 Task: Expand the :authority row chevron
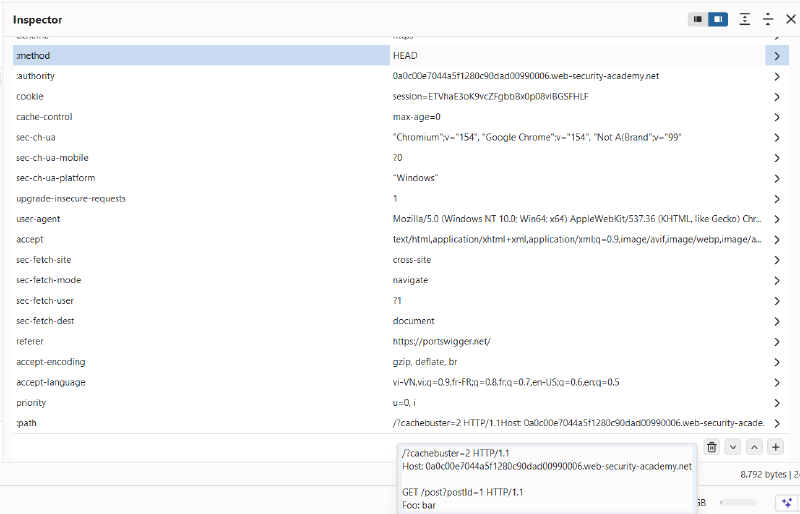pos(777,76)
